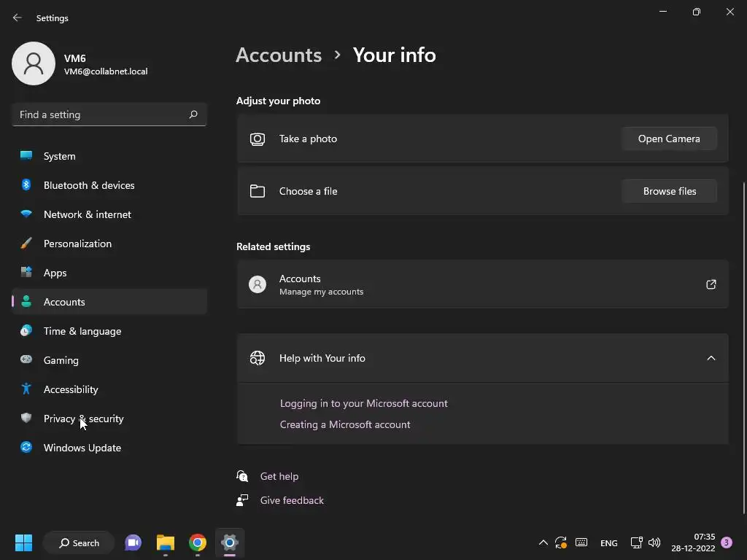Collapse the Help with Your info section
The image size is (747, 560).
pyautogui.click(x=711, y=358)
